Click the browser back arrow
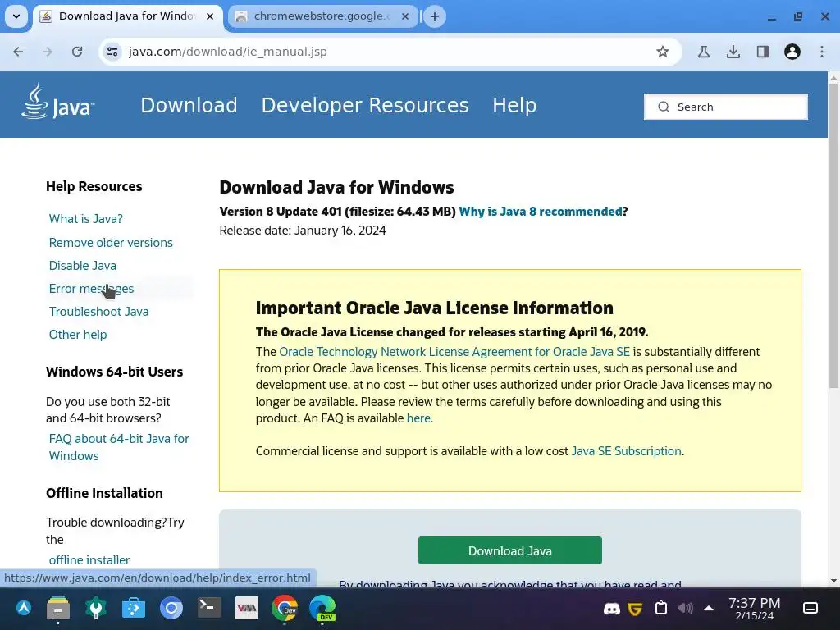The width and height of the screenshot is (840, 630). click(x=18, y=52)
